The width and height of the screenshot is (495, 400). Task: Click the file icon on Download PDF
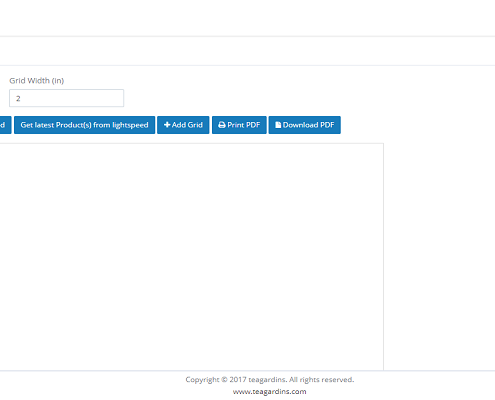point(278,125)
